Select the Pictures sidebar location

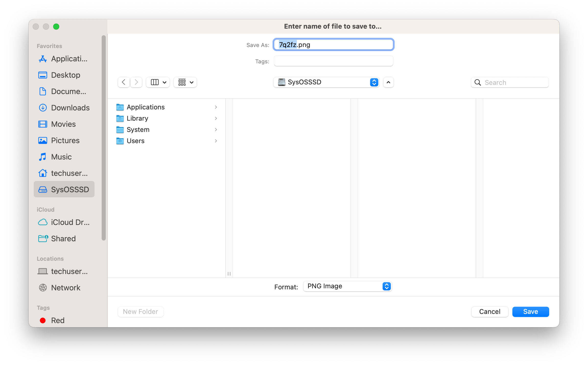click(x=65, y=140)
